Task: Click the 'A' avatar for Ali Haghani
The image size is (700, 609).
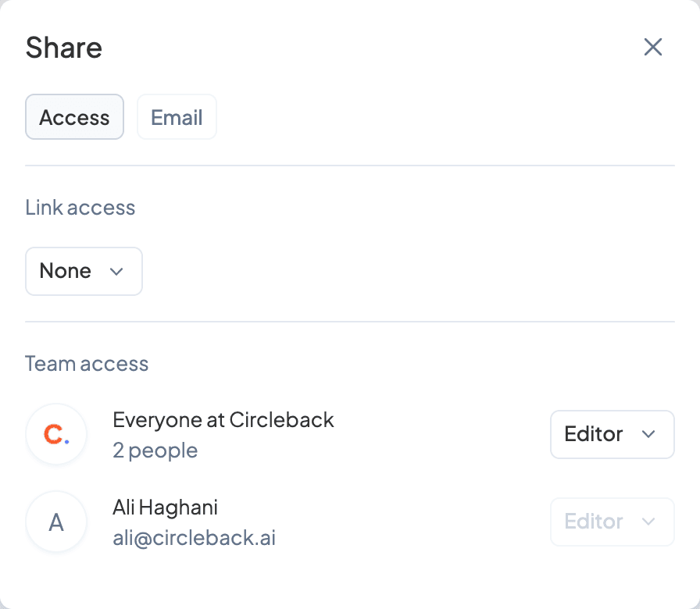Action: click(x=55, y=522)
